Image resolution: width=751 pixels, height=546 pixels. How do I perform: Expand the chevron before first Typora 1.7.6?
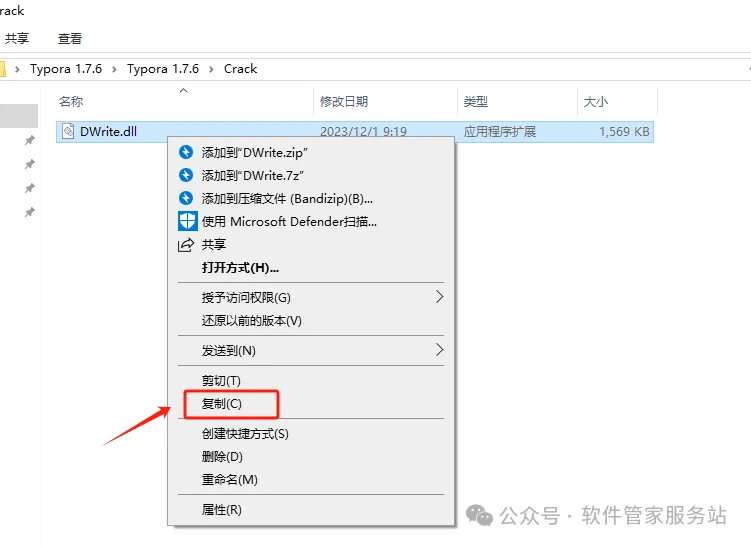pos(17,69)
